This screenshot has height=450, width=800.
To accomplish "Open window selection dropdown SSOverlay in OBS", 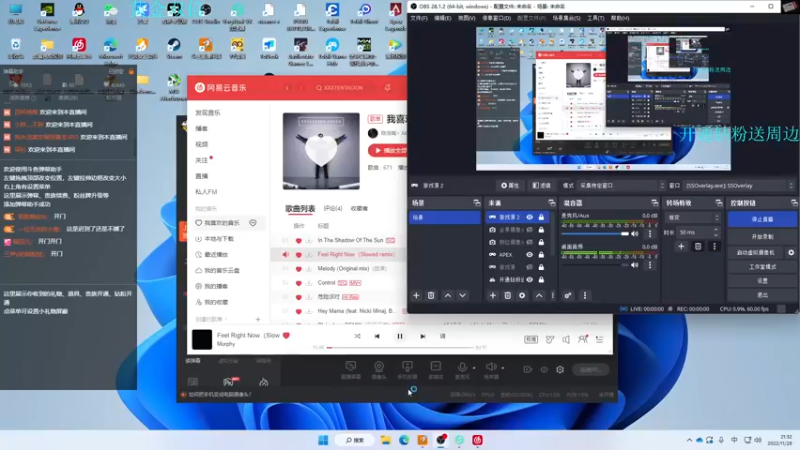I will pos(739,186).
